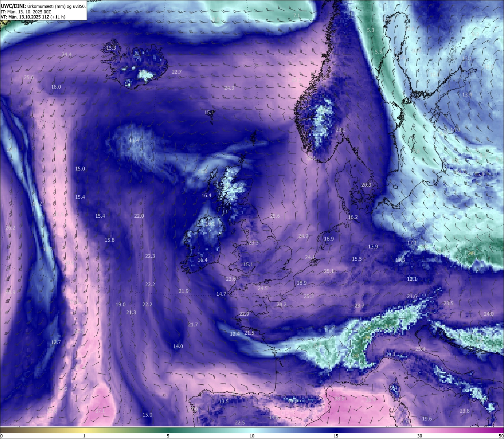Image resolution: width=504 pixels, height=439 pixels.
Task: Select the 26.2 value at the left edge
Action: 10,228
